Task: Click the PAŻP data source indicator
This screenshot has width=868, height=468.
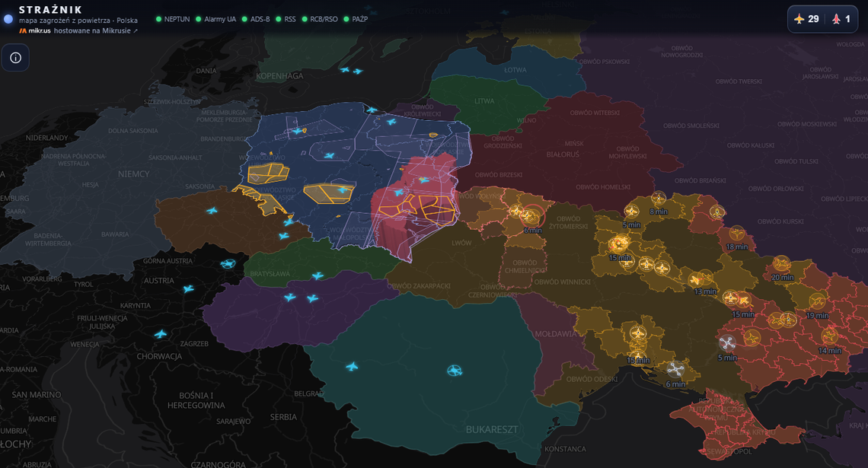Action: click(x=356, y=19)
